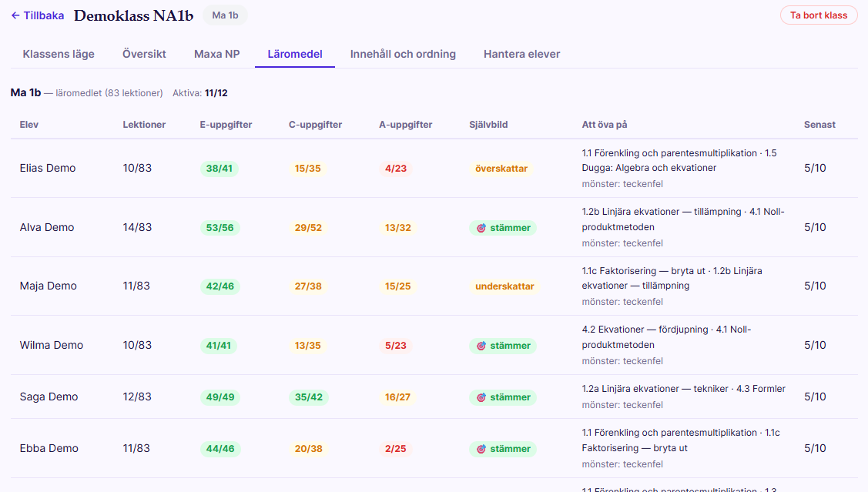Click the E-uppgifter column header
Image resolution: width=868 pixels, height=492 pixels.
[226, 125]
